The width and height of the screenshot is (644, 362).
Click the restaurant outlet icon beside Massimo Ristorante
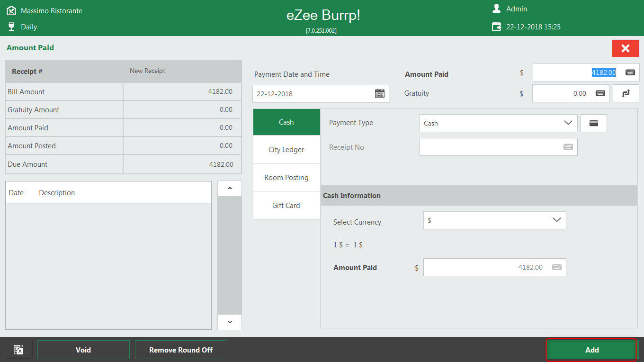pyautogui.click(x=11, y=10)
